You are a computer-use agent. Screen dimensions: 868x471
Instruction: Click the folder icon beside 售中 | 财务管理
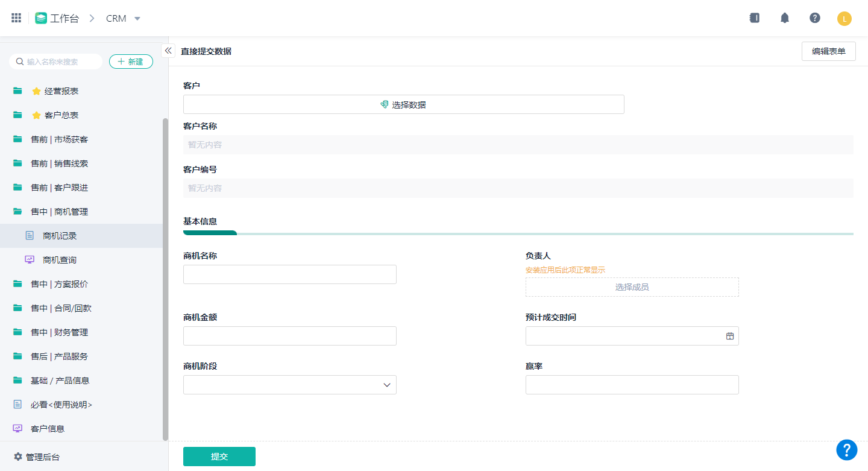(x=18, y=332)
